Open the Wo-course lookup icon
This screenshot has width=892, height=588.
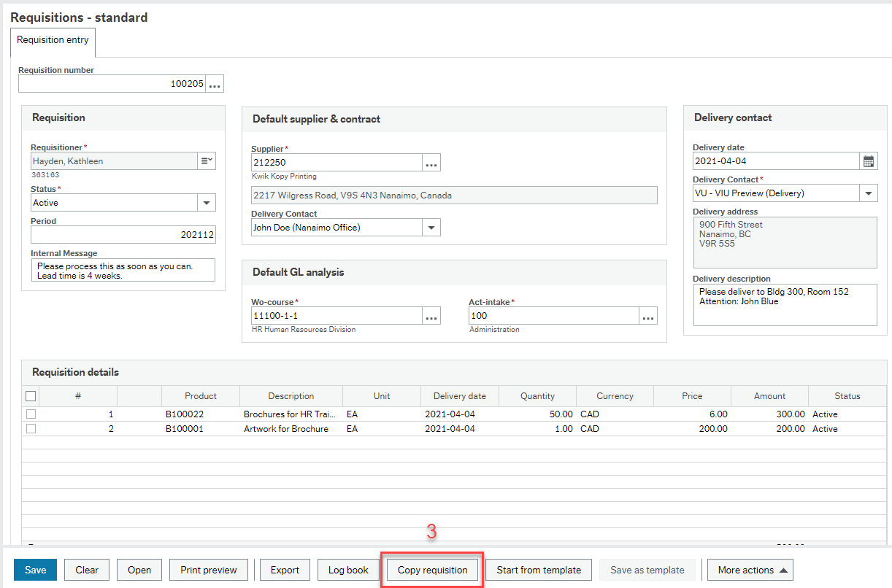tap(431, 315)
